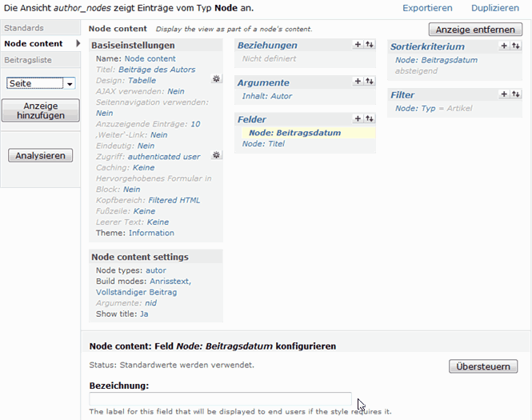The width and height of the screenshot is (532, 420).
Task: Change the Design setting Tabelle
Action: click(142, 81)
